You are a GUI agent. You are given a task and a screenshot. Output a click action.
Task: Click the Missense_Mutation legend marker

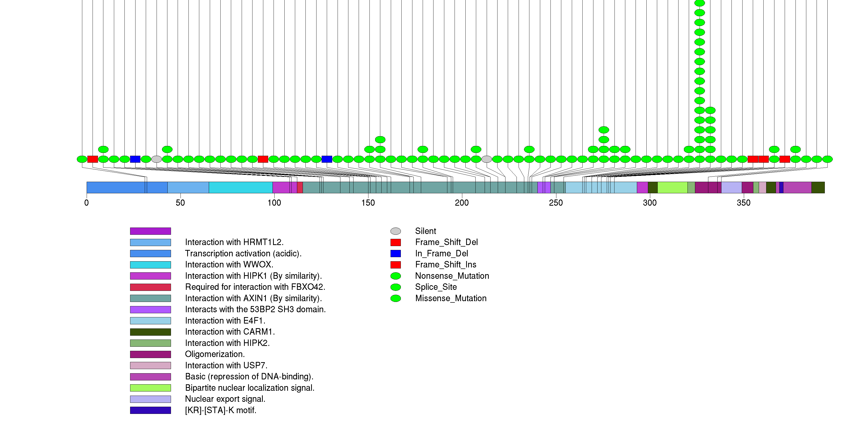coord(395,298)
